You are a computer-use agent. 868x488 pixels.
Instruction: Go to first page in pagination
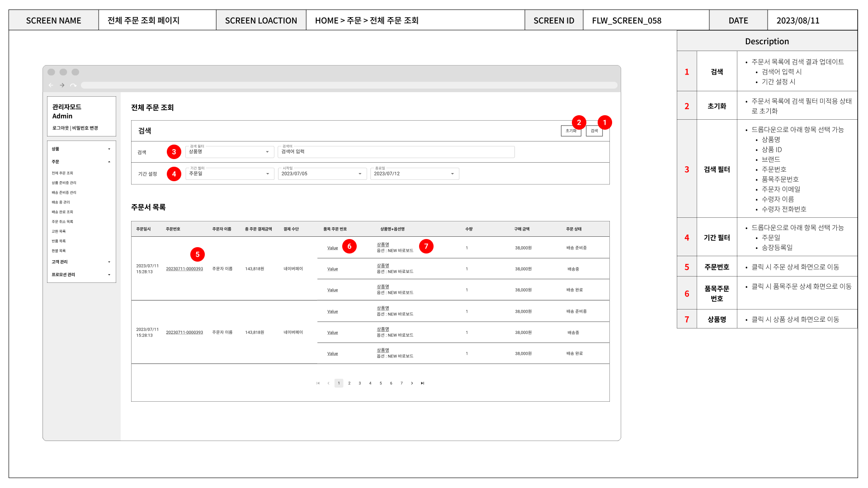point(318,383)
